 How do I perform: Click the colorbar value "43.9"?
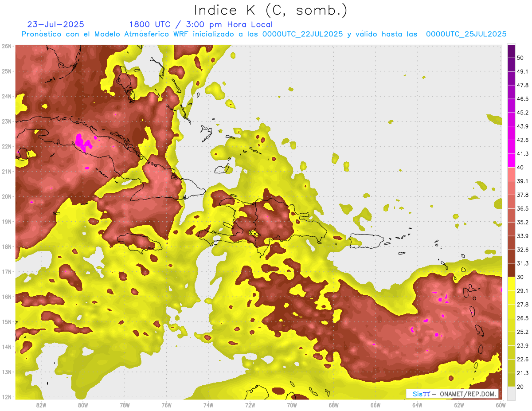coord(522,126)
